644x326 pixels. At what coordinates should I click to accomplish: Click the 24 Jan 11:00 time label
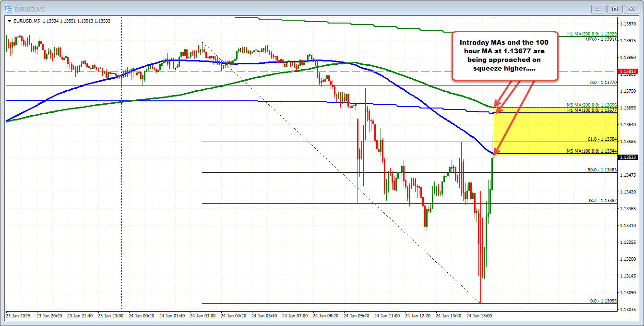point(387,316)
